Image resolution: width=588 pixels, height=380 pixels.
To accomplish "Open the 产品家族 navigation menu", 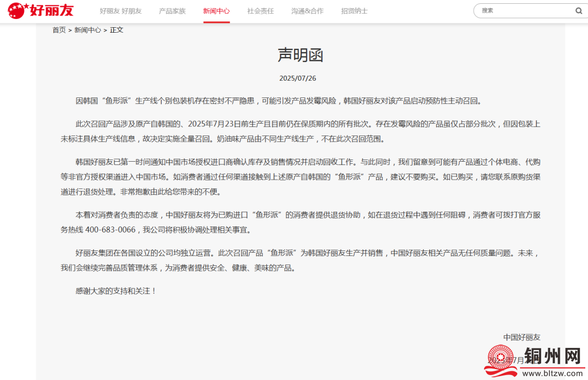I will [172, 11].
